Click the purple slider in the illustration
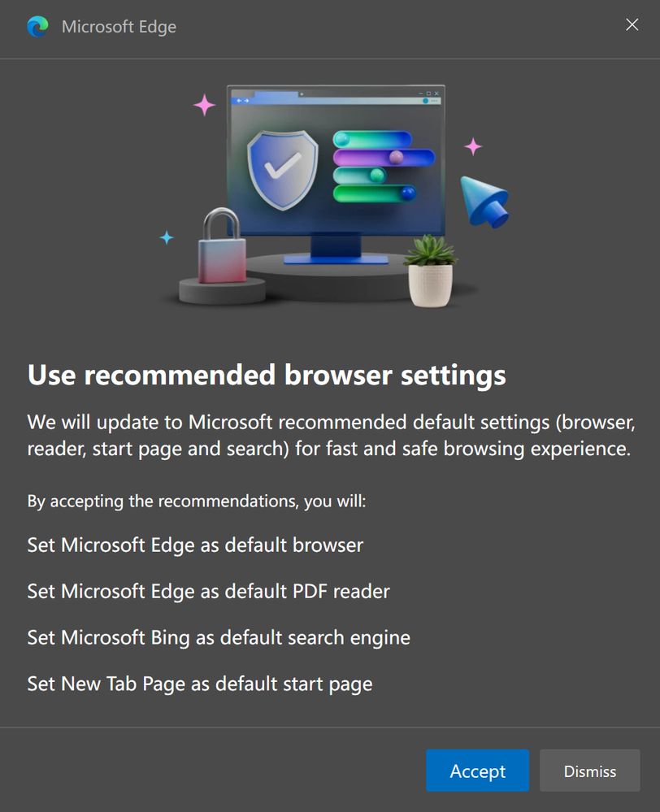This screenshot has height=812, width=660. [384, 158]
